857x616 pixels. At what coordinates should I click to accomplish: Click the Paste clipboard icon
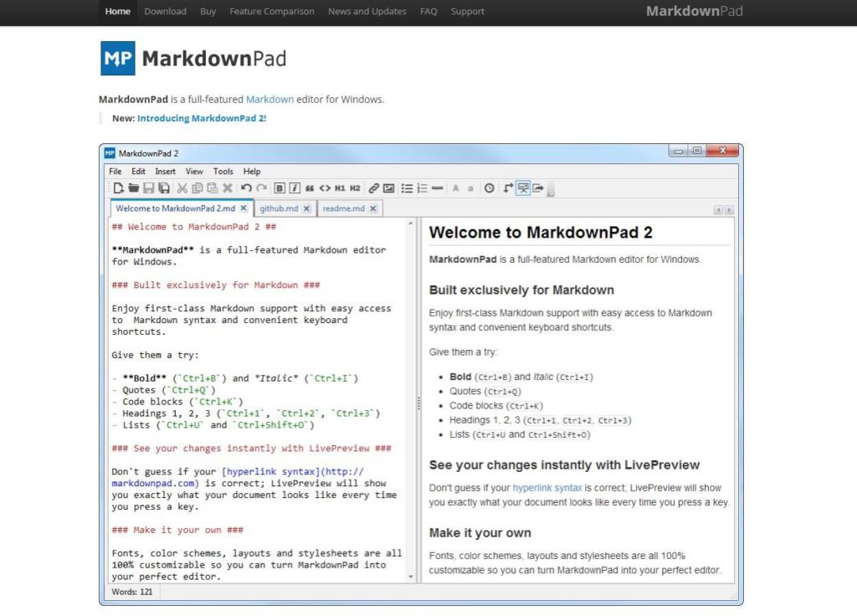click(x=213, y=188)
